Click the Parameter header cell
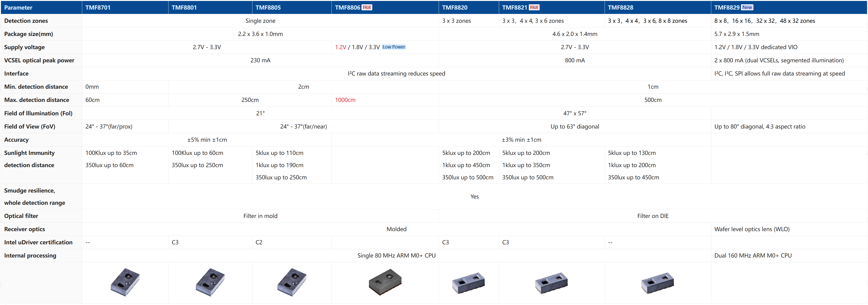 [41, 7]
